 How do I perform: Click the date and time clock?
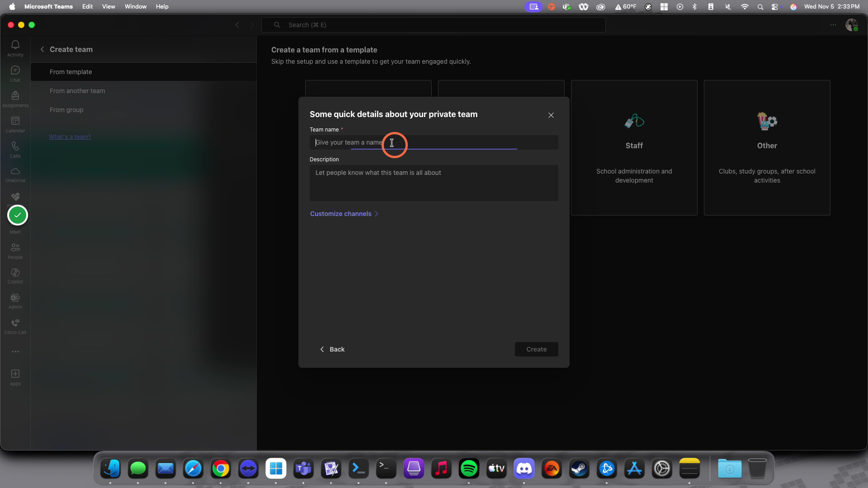[x=832, y=6]
